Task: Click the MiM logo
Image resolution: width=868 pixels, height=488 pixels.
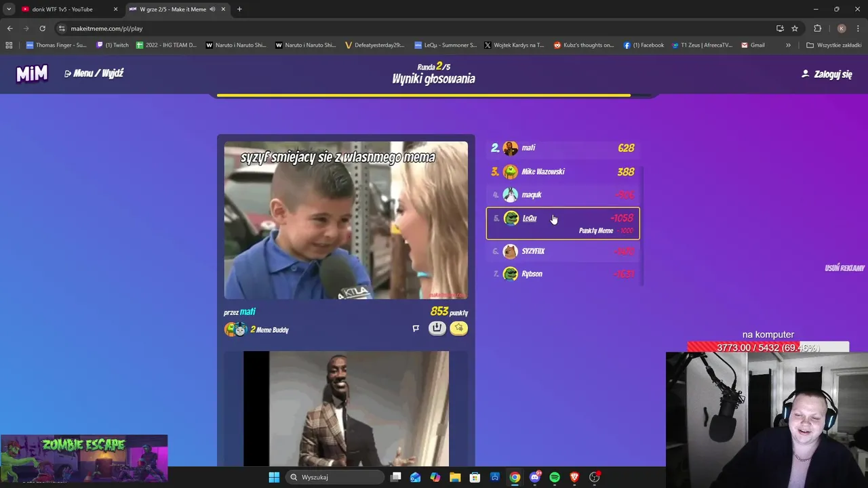Action: 32,74
